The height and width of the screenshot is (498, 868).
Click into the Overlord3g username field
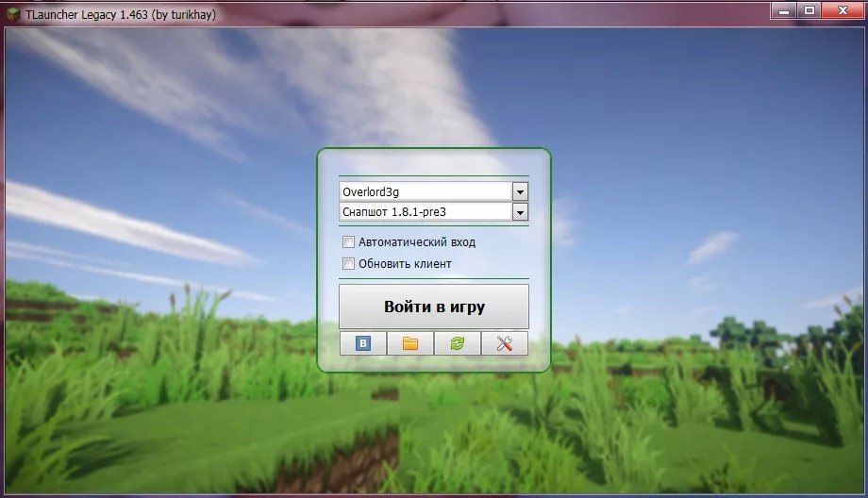[426, 192]
